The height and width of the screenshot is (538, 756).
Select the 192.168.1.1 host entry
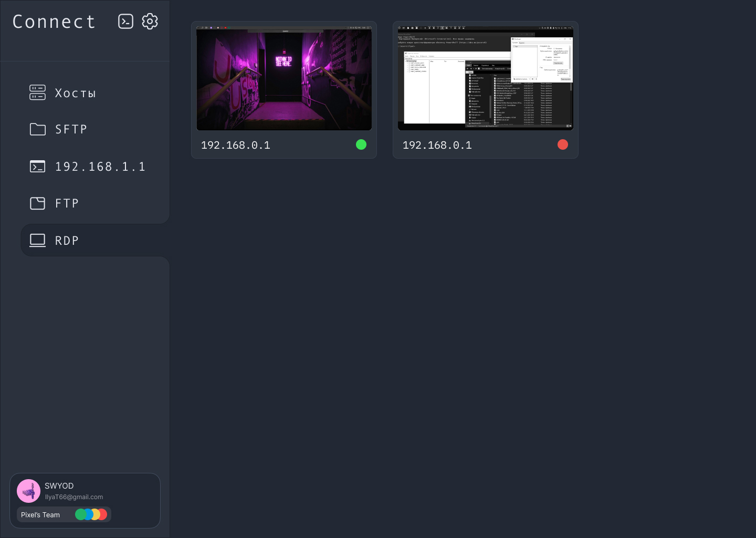point(100,166)
